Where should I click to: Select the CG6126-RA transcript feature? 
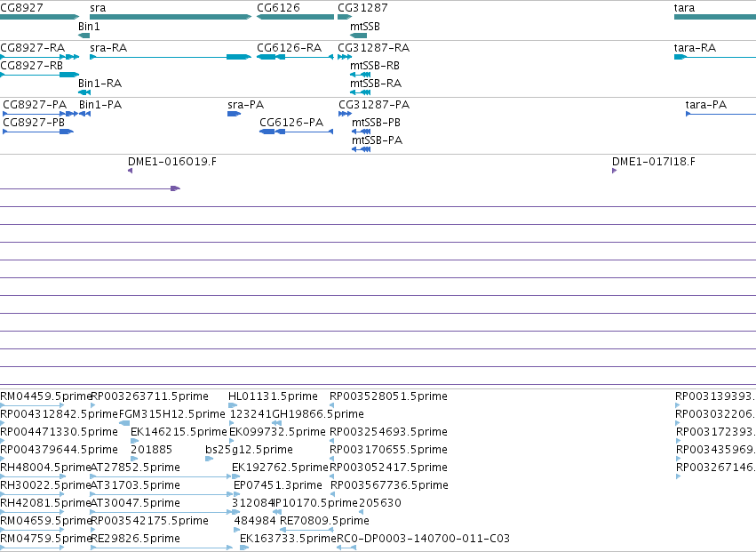[x=295, y=57]
